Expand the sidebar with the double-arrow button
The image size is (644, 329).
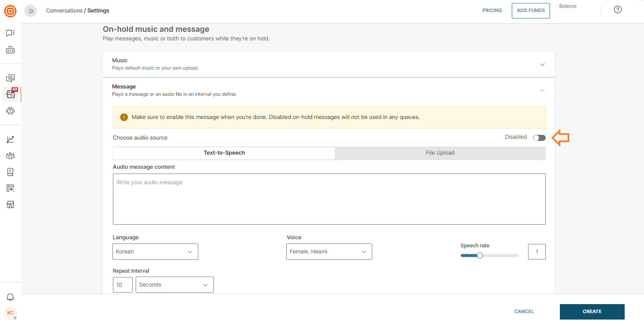30,11
